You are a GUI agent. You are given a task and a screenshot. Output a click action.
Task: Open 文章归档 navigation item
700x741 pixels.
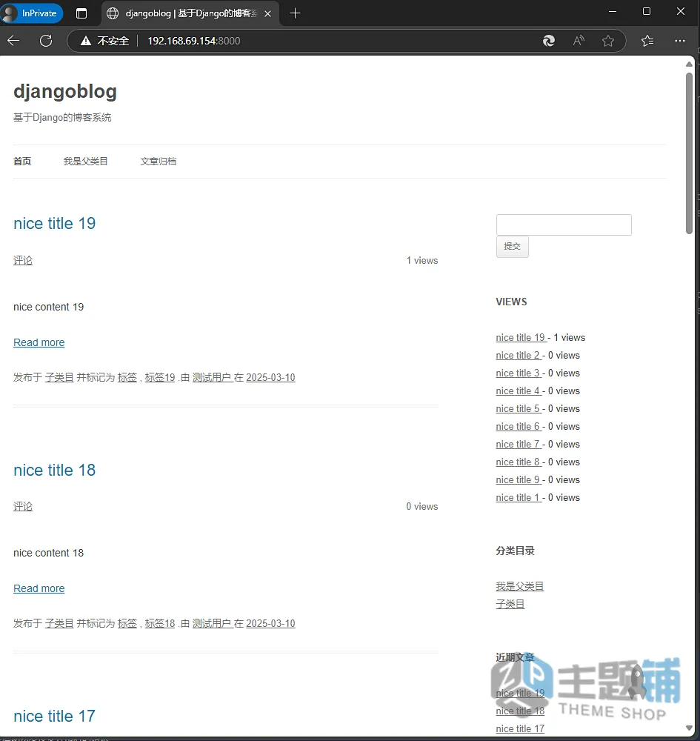pyautogui.click(x=159, y=162)
